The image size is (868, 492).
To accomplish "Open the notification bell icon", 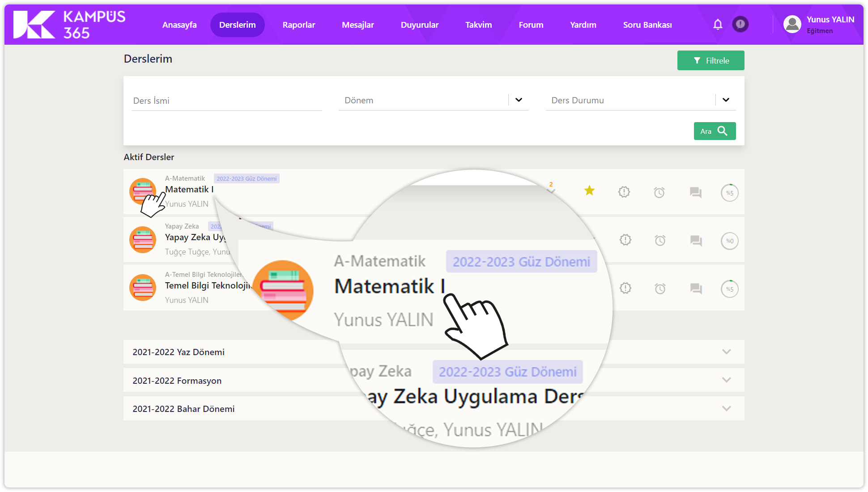I will (718, 25).
